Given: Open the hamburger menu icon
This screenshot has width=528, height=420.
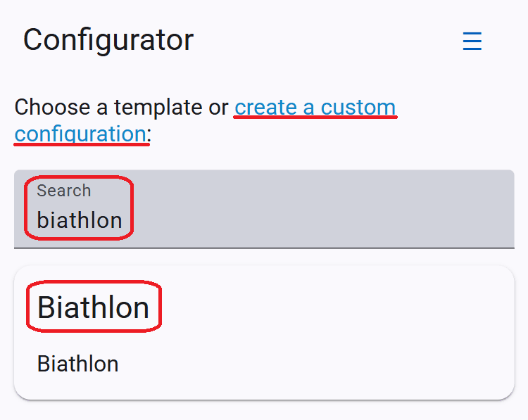Looking at the screenshot, I should tap(472, 41).
